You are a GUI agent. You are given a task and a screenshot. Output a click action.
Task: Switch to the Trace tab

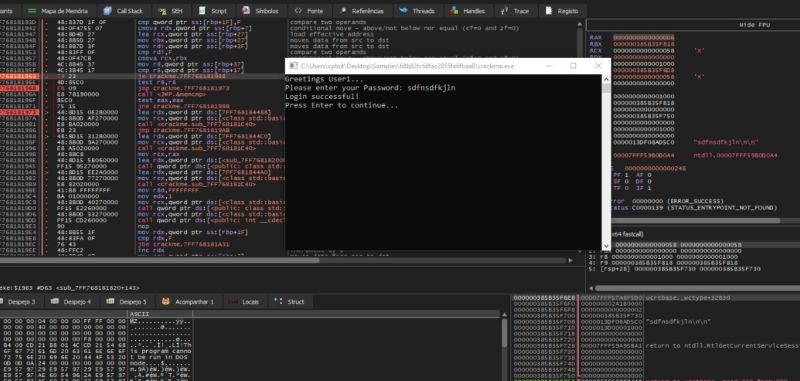point(515,11)
